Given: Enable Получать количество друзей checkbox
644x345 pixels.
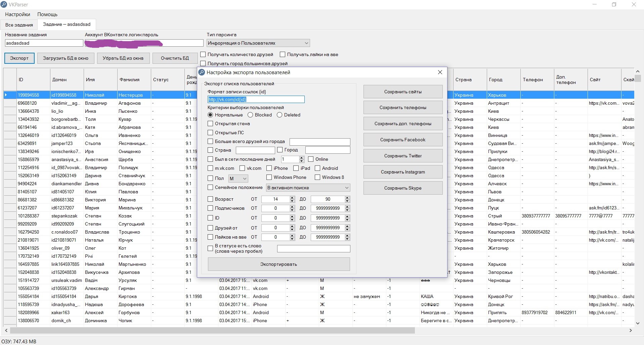Looking at the screenshot, I should coord(203,54).
